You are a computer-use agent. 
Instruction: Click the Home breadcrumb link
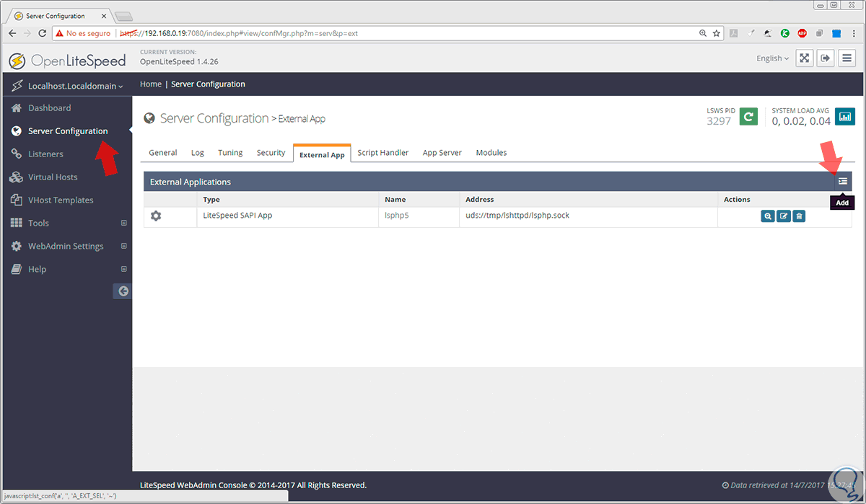click(x=151, y=84)
